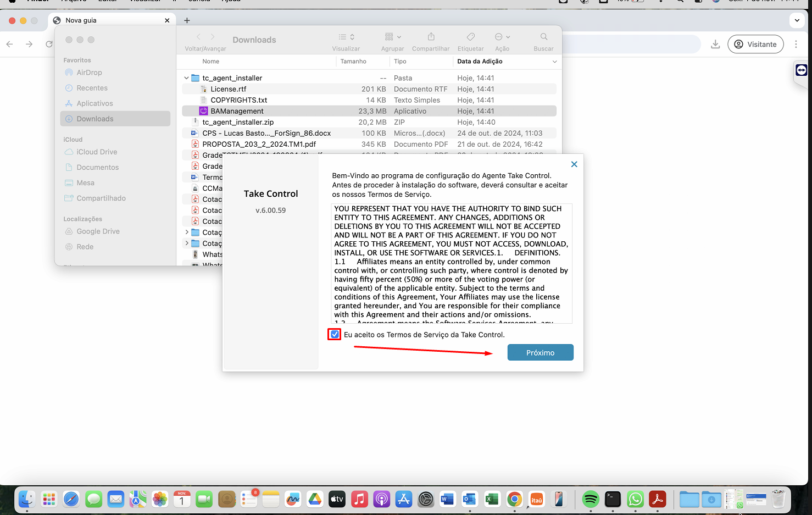The image size is (812, 515).
Task: Click Chrome's forward navigation arrow
Action: click(29, 44)
